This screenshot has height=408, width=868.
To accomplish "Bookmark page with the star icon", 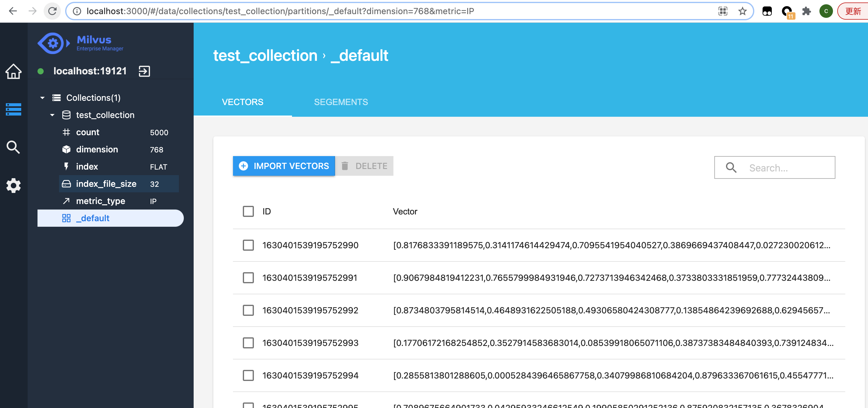I will click(x=742, y=11).
